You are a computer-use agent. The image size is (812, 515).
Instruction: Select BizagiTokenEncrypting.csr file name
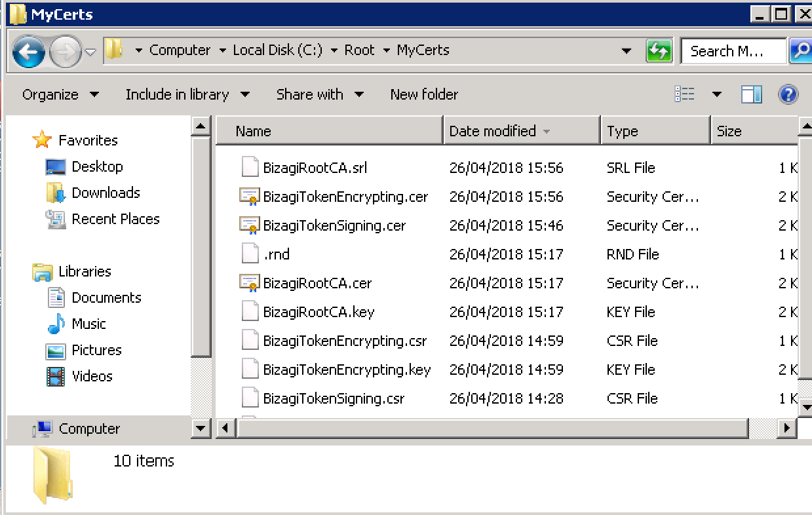coord(345,341)
